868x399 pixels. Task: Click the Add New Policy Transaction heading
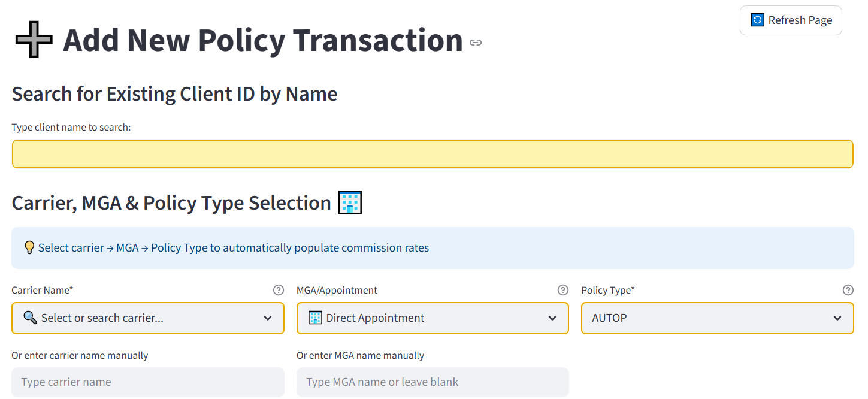coord(262,41)
